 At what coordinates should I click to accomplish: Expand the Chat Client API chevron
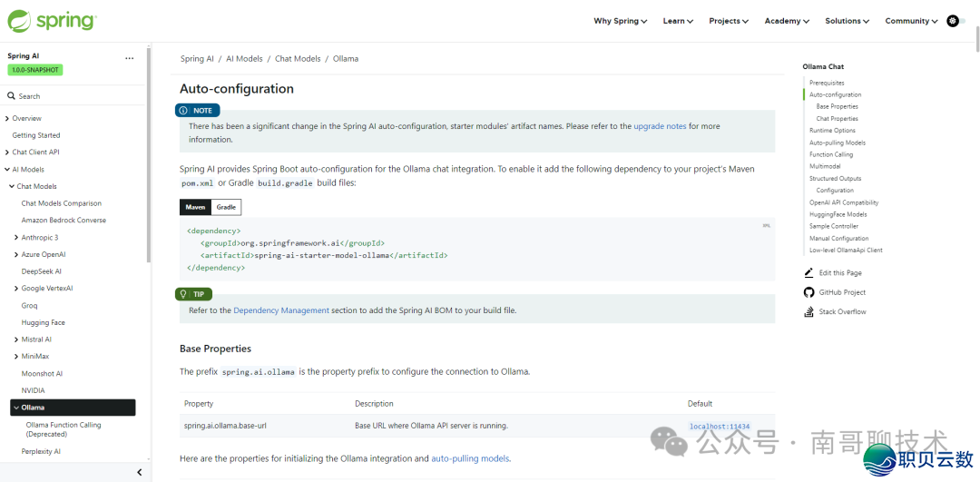[7, 152]
